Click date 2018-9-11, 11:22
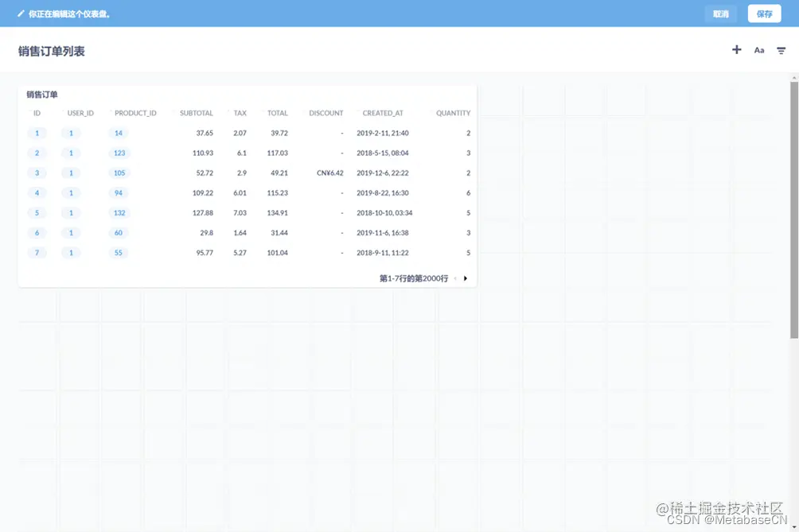The image size is (799, 532). pyautogui.click(x=383, y=253)
